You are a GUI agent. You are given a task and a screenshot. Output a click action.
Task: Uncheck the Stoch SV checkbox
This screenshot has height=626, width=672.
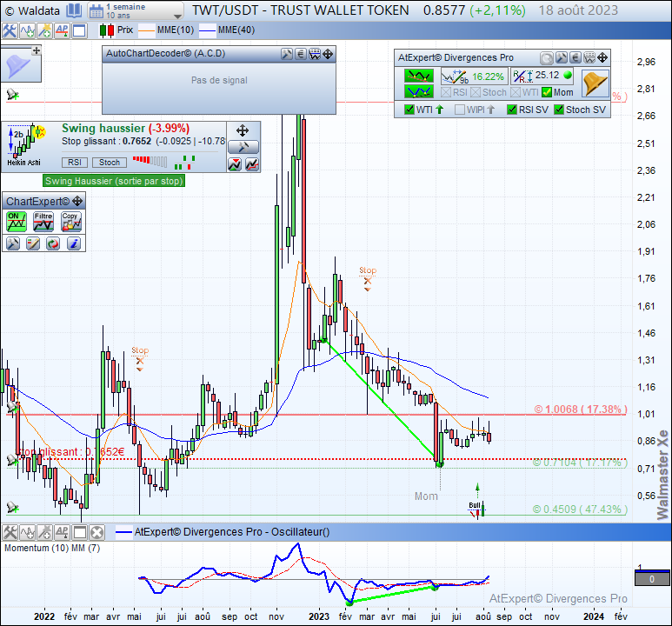coord(559,110)
